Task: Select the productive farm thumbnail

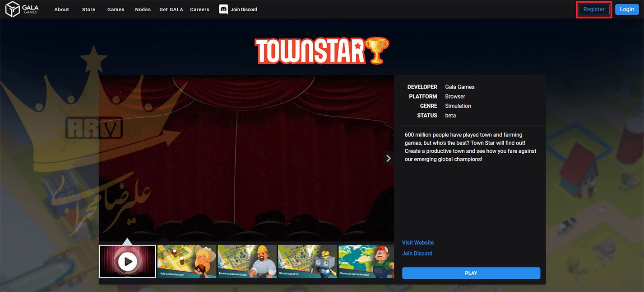Action: (187, 261)
